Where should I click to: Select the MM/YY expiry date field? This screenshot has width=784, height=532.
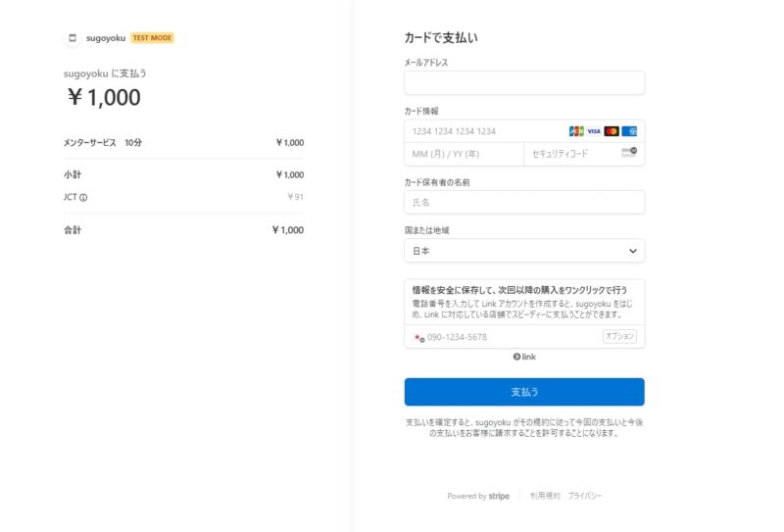point(464,154)
